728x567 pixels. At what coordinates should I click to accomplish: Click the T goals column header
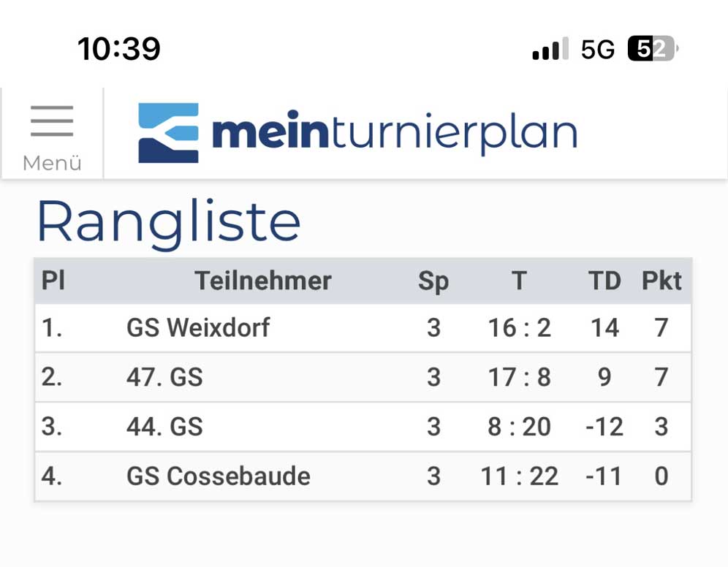[519, 281]
